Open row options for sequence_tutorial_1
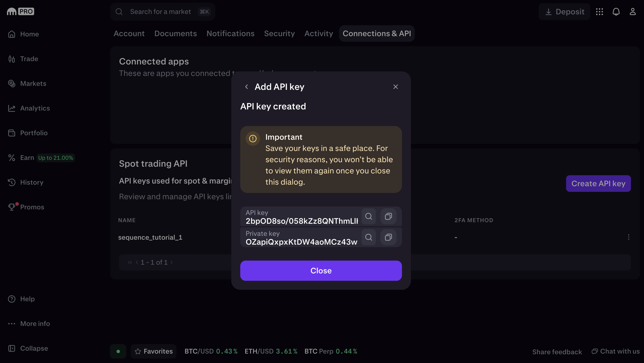The height and width of the screenshot is (363, 644). 629,237
